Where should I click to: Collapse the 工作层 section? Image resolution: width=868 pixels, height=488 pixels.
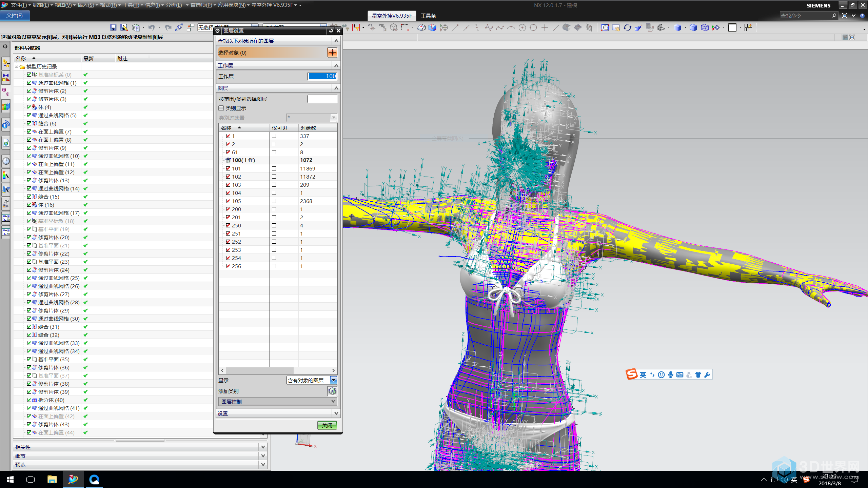click(x=336, y=65)
